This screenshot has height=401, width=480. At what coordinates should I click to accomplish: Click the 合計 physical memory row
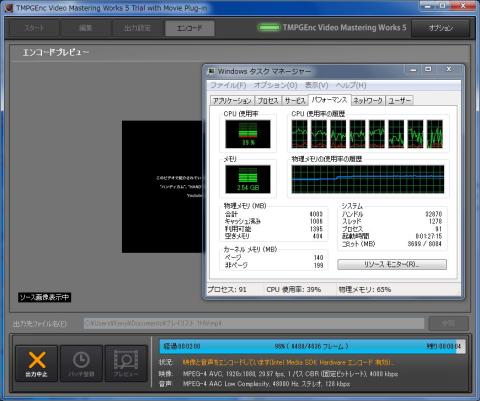tap(273, 214)
